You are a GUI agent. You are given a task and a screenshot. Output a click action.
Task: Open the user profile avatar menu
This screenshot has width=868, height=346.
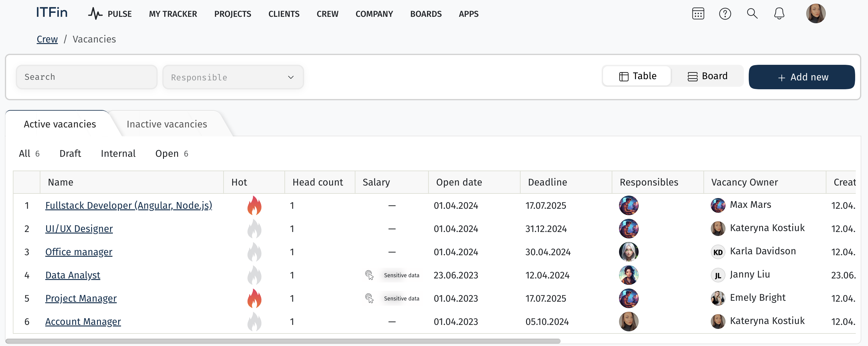pos(815,13)
